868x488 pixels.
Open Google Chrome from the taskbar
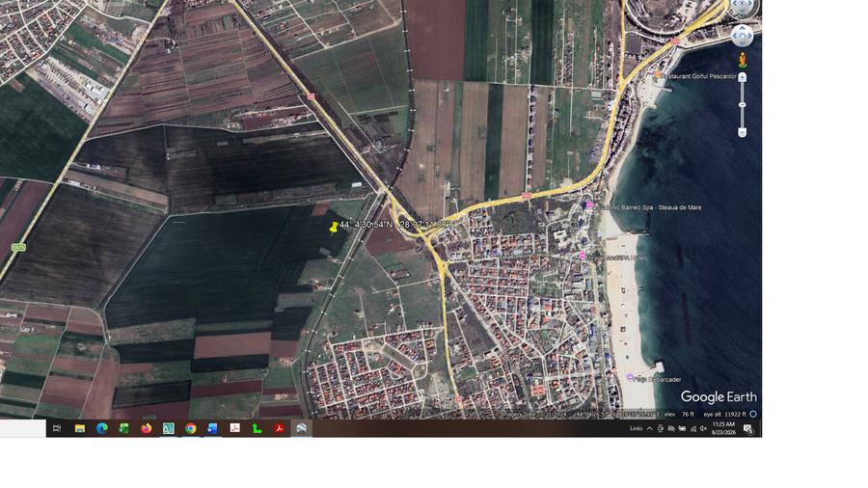(x=190, y=428)
